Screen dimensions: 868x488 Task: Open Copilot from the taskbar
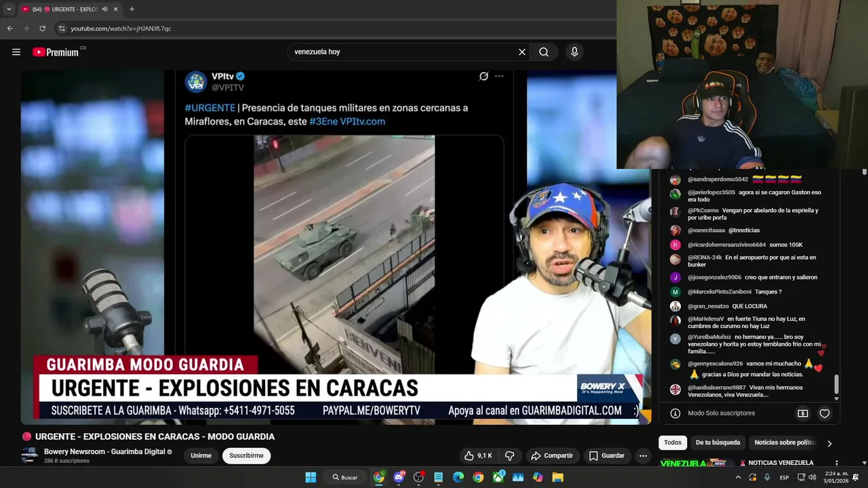click(x=538, y=477)
